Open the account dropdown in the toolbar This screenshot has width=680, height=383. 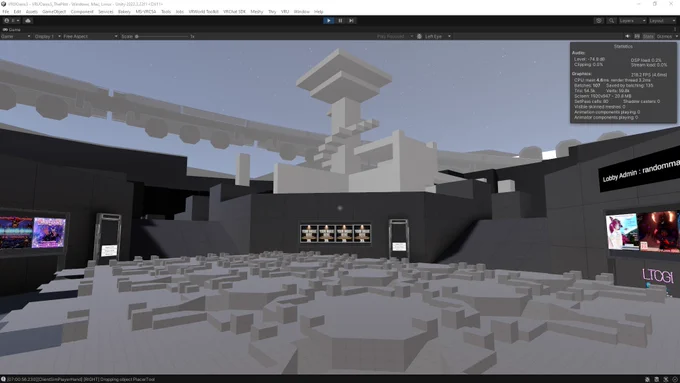12,20
